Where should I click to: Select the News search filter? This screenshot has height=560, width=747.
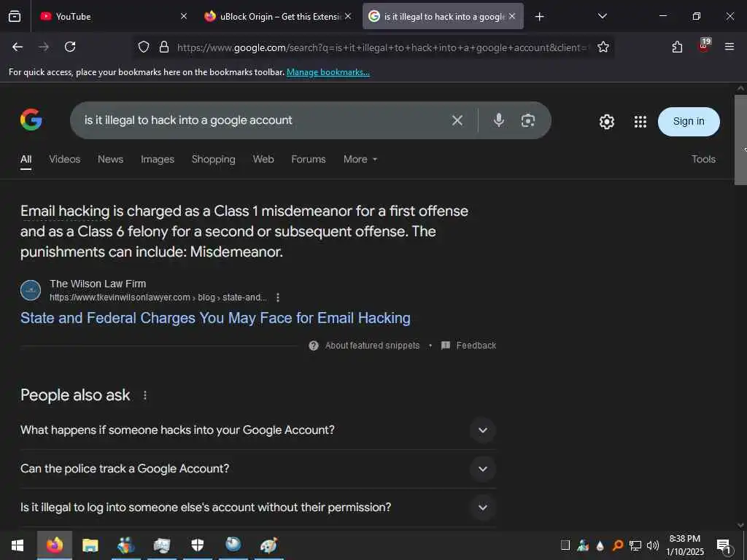pyautogui.click(x=111, y=159)
